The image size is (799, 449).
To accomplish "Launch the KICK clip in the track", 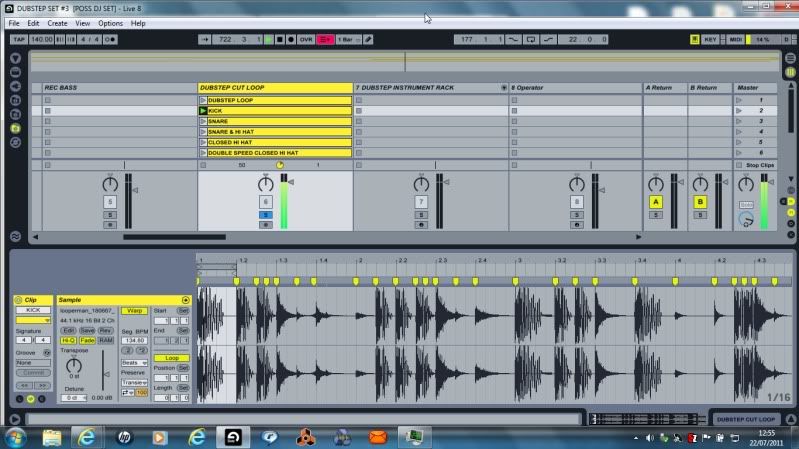I will (203, 110).
